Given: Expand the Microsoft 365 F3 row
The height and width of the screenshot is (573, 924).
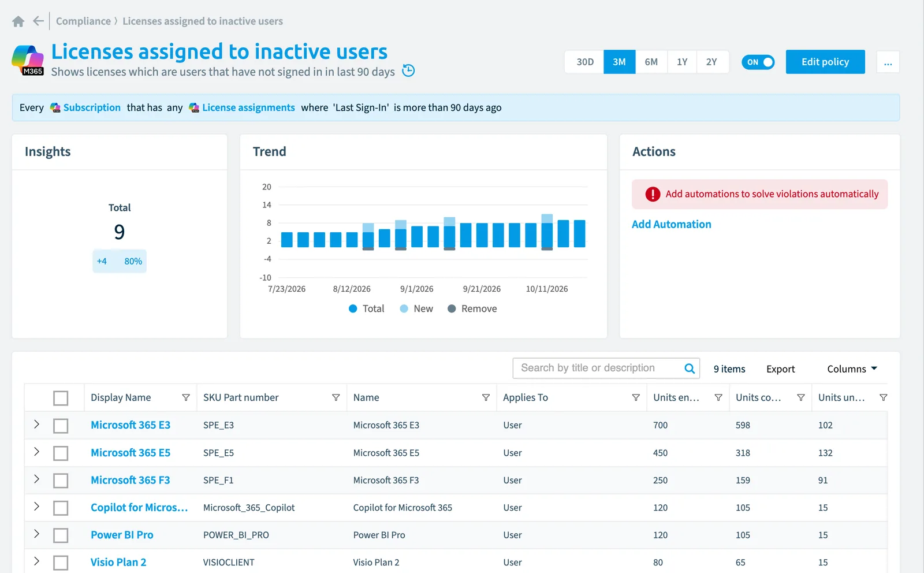Looking at the screenshot, I should coord(36,479).
